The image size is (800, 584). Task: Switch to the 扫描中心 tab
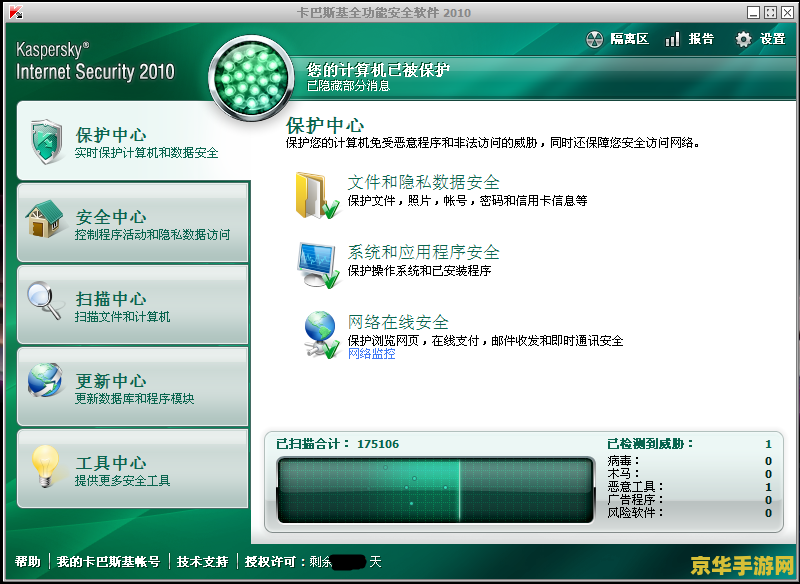[x=133, y=304]
